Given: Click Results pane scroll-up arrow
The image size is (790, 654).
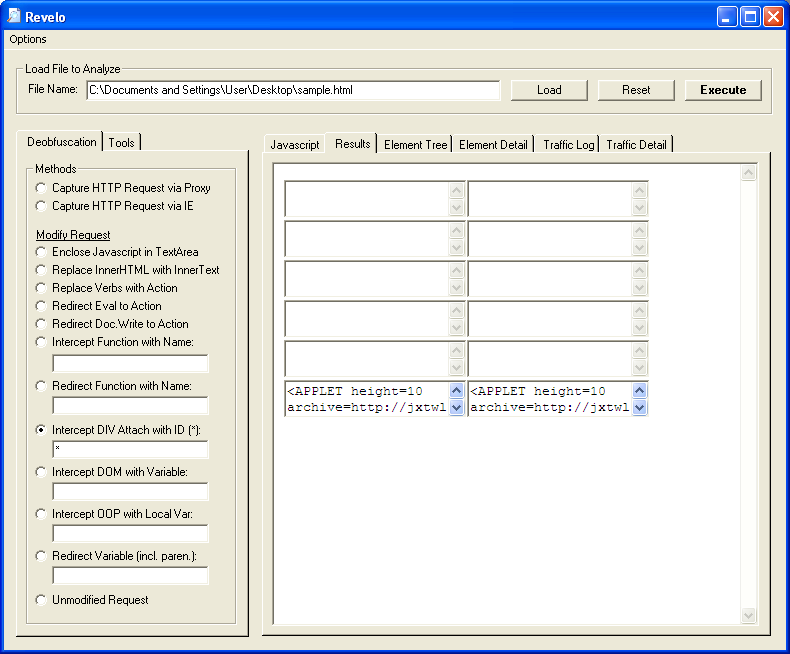Looking at the screenshot, I should click(749, 173).
